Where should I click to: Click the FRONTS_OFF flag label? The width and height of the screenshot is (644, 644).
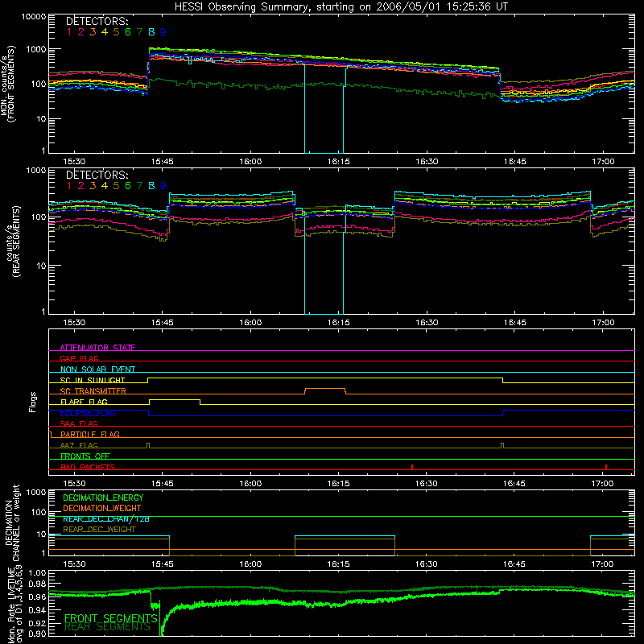[85, 456]
